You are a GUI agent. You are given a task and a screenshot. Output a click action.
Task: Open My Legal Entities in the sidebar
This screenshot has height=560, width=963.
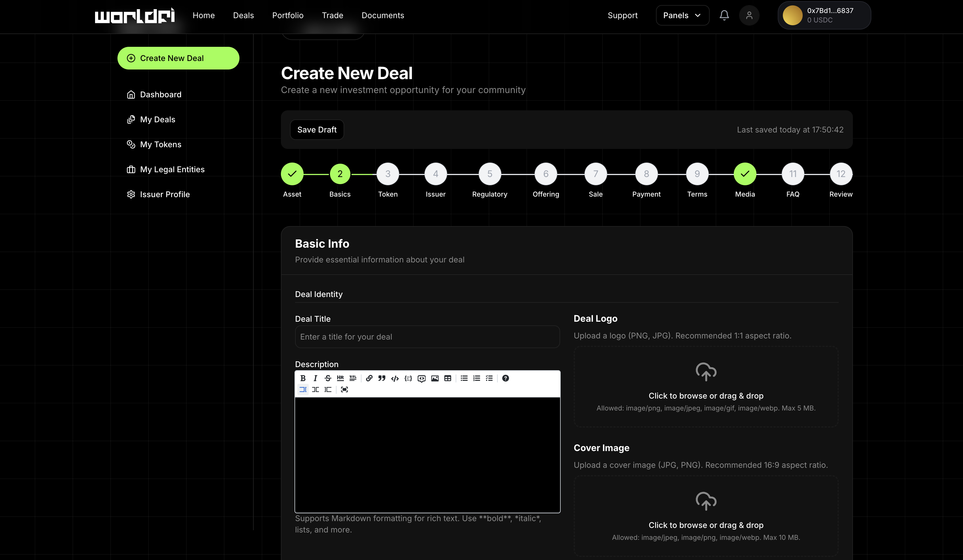point(172,169)
